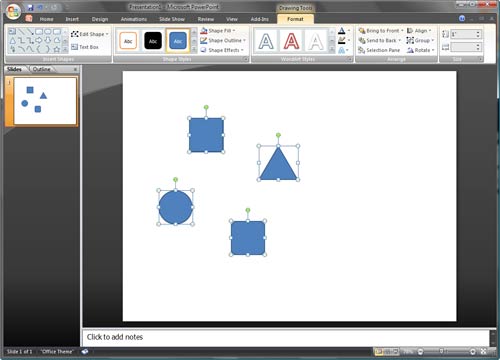Click the Text Box button
The image size is (500, 360).
click(x=85, y=47)
